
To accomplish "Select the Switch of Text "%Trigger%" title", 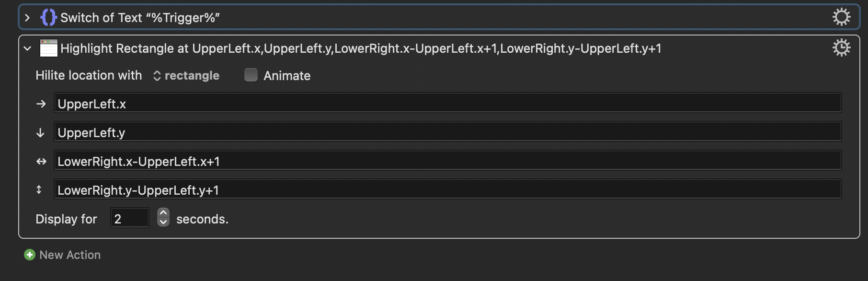I will (x=140, y=18).
